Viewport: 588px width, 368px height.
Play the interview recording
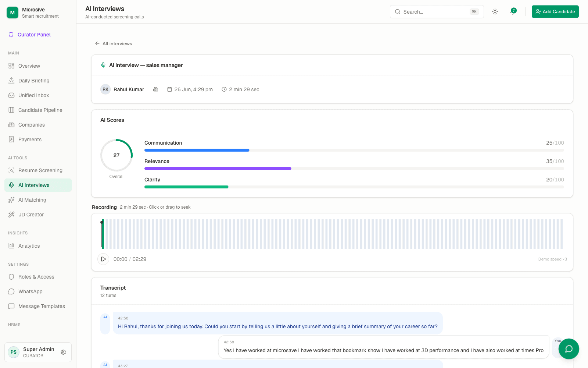[103, 259]
